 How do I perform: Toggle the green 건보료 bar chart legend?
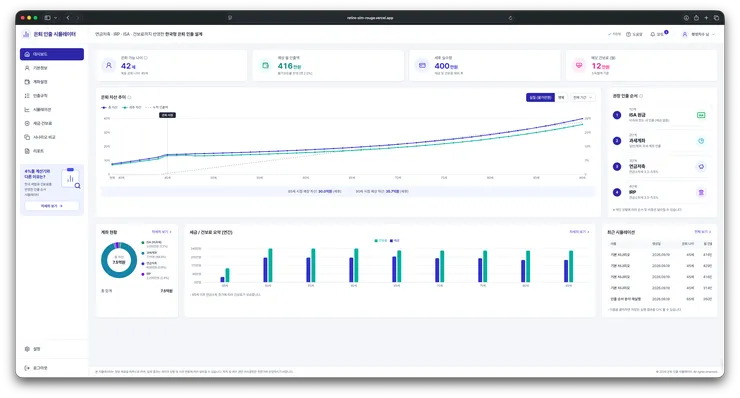(x=381, y=241)
